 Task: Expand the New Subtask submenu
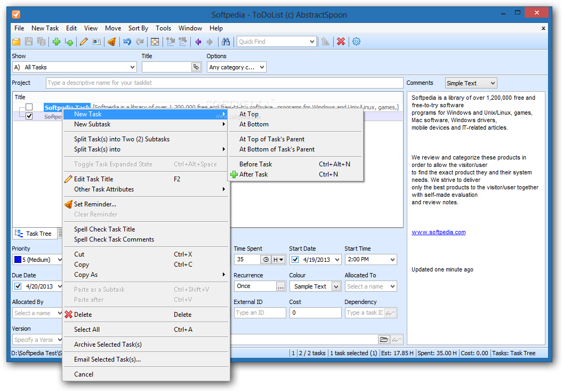pos(146,124)
